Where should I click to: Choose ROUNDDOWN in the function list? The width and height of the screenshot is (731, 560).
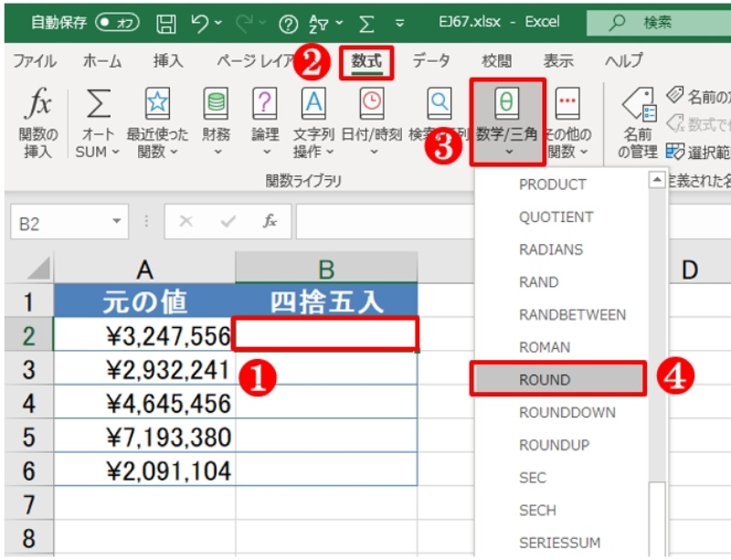[x=567, y=413]
